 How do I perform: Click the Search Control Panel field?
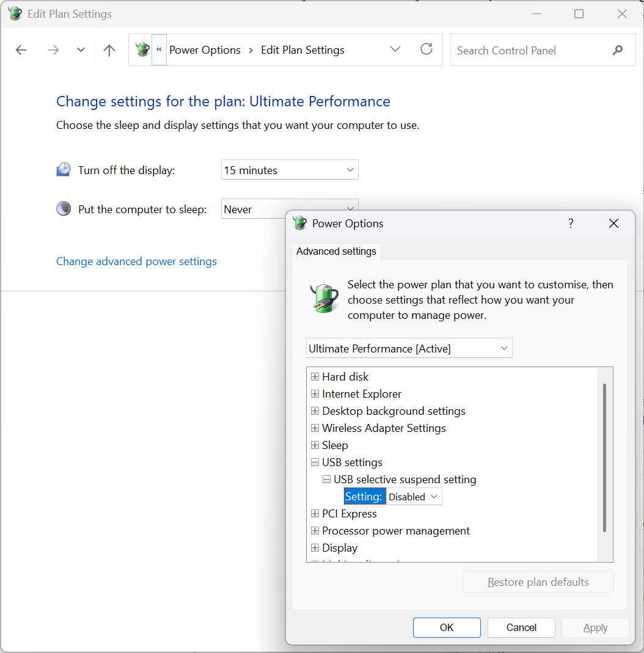pos(529,50)
